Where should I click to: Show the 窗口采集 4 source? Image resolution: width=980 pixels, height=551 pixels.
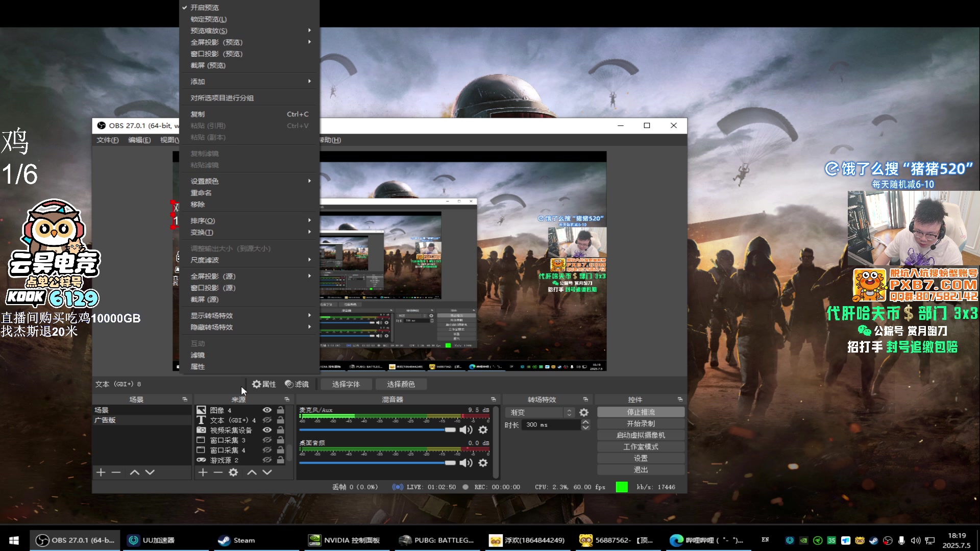(267, 450)
